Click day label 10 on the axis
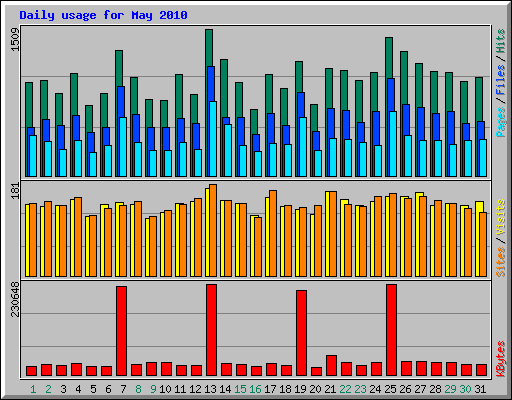The width and height of the screenshot is (512, 400). click(x=165, y=389)
